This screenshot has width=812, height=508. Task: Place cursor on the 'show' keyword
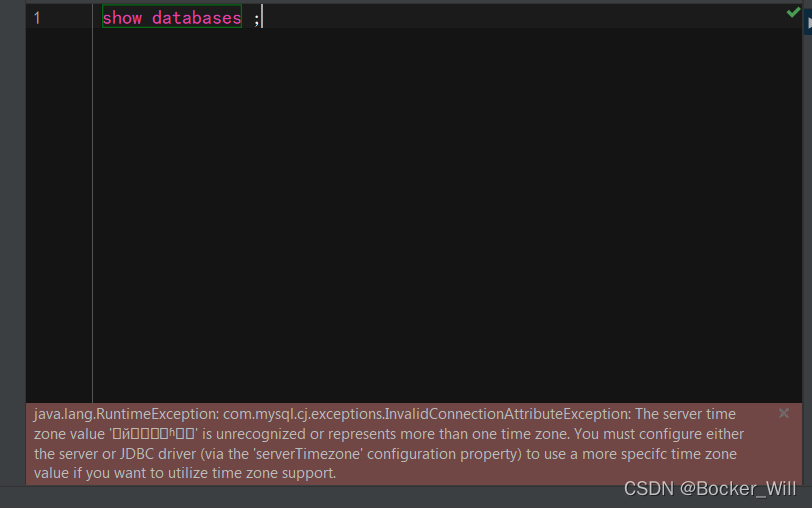coord(122,18)
